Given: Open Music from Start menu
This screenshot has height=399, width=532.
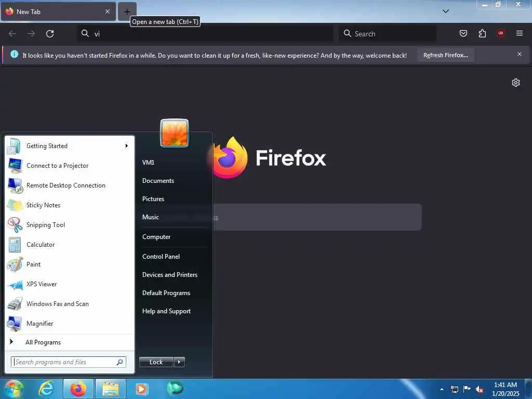Looking at the screenshot, I should [151, 217].
